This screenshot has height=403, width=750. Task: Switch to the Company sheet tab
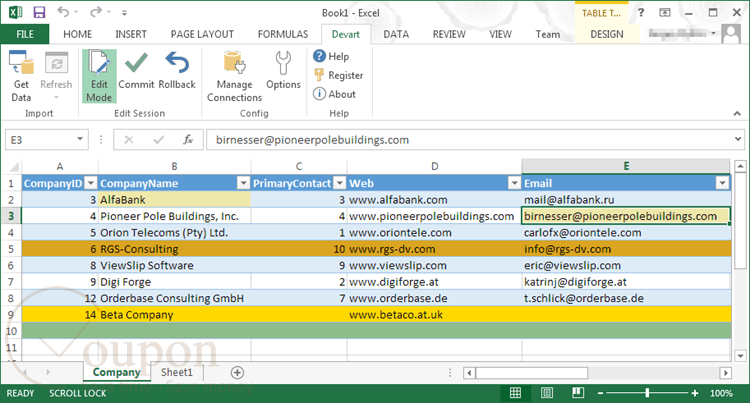tap(117, 372)
